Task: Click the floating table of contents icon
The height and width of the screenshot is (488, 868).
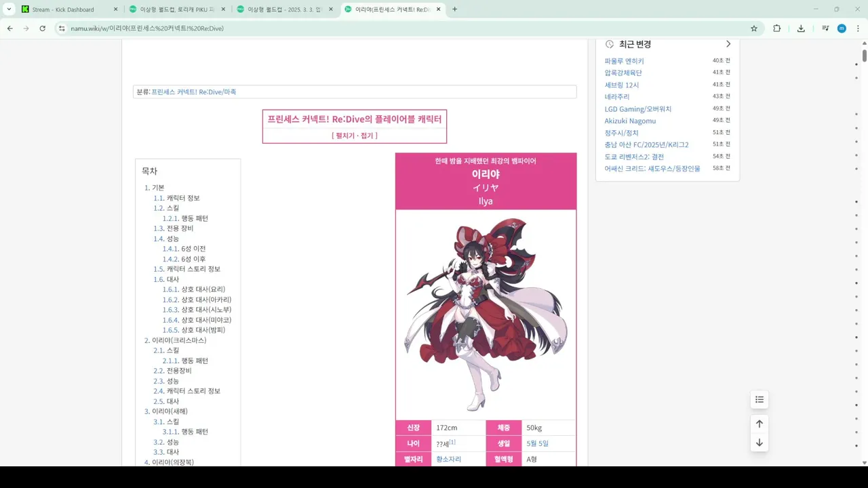Action: pos(759,400)
